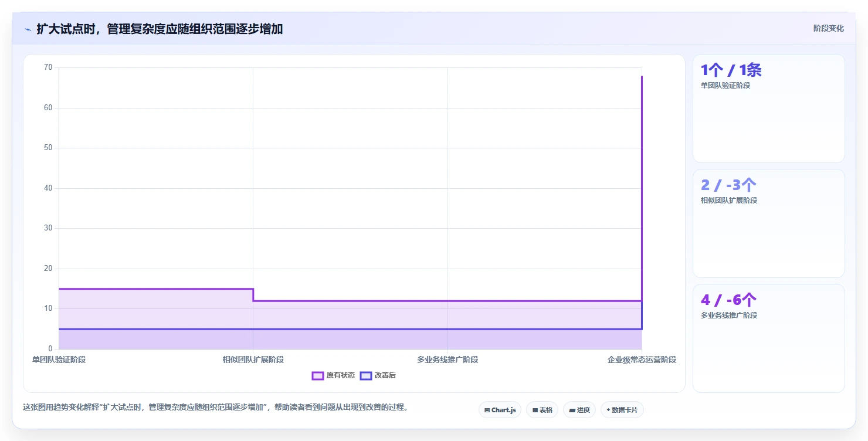Click the 10 y-axis value
The height and width of the screenshot is (441, 868).
click(48, 308)
